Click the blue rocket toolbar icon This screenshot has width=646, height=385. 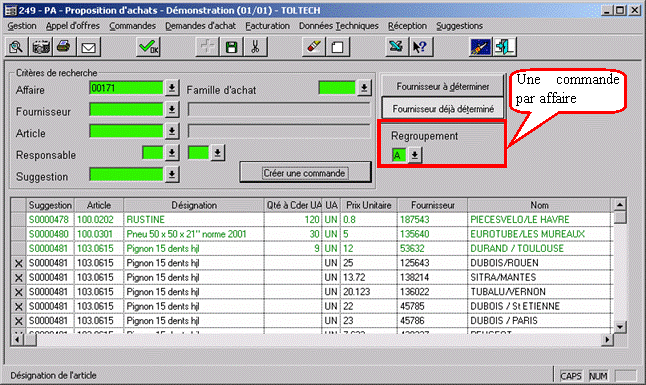click(x=480, y=47)
